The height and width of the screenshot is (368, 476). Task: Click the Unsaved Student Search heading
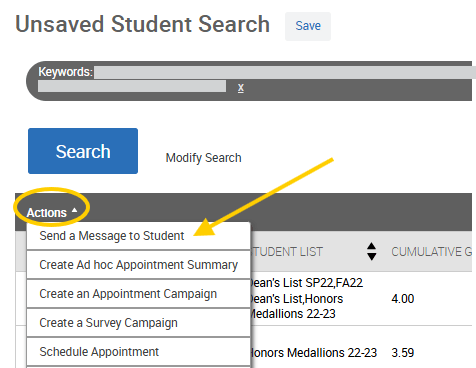tap(142, 24)
